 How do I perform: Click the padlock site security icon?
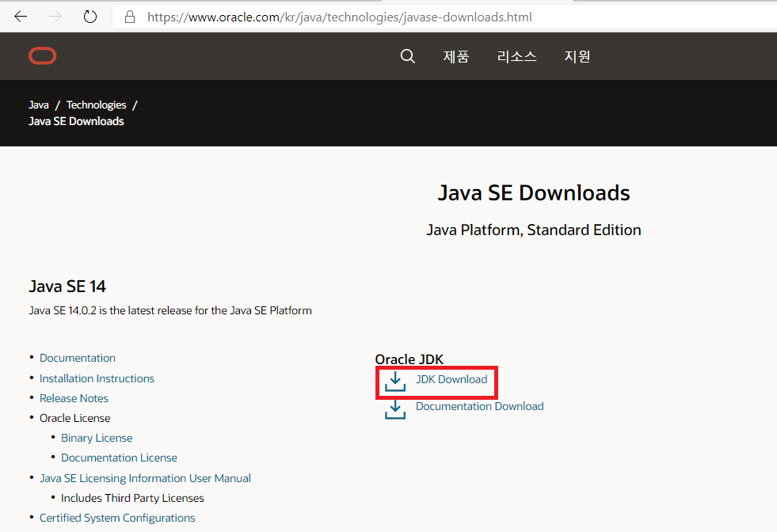point(130,17)
